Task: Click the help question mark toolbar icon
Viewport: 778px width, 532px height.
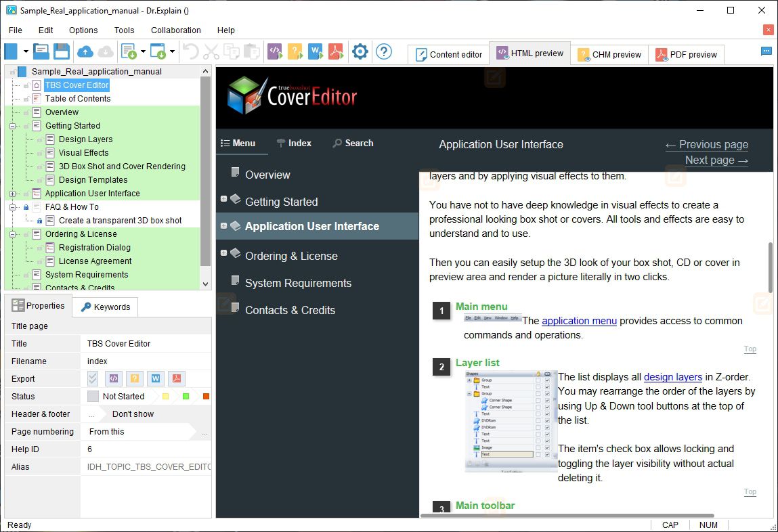Action: pyautogui.click(x=384, y=51)
